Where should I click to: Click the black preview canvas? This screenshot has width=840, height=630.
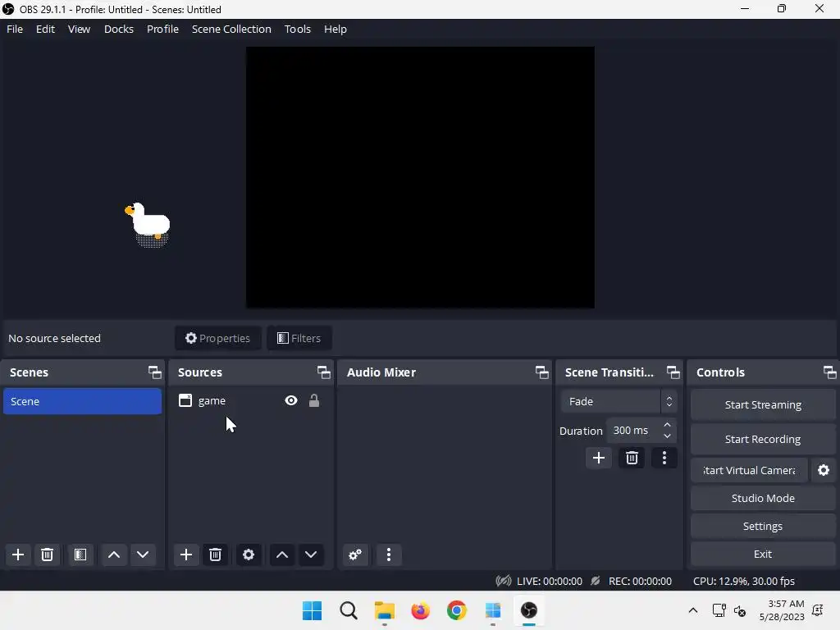(420, 177)
